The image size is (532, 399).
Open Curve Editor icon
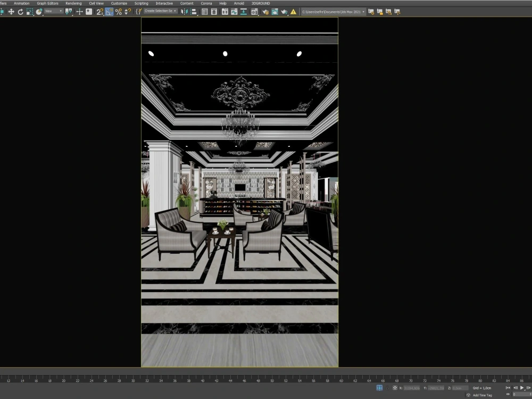point(234,12)
